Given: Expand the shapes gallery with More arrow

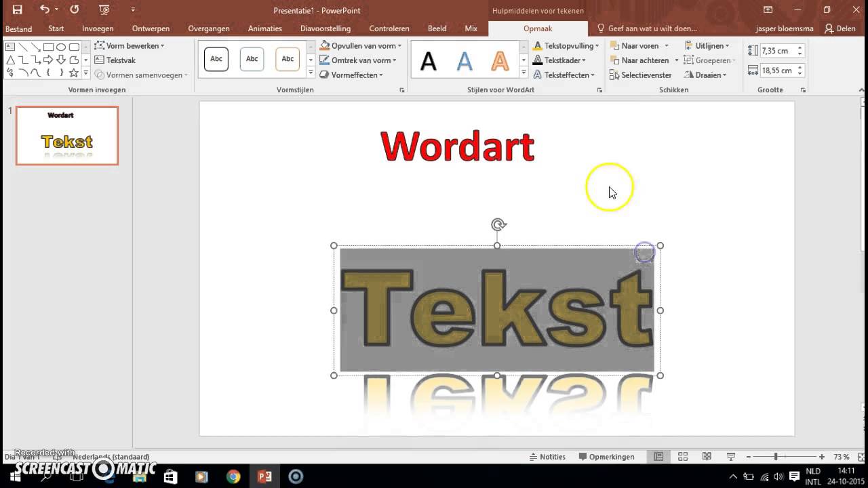Looking at the screenshot, I should click(85, 73).
